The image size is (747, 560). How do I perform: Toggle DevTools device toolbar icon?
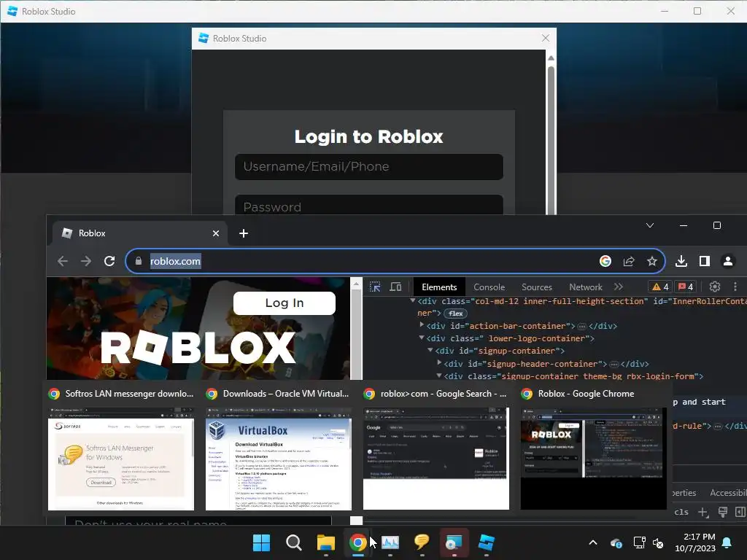coord(395,287)
